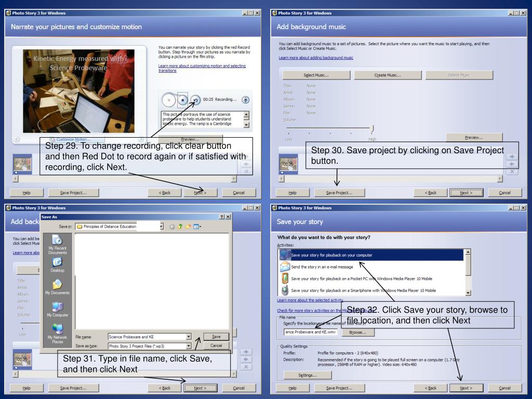
Task: Open the Views menu icon in Save As
Action: tap(197, 227)
